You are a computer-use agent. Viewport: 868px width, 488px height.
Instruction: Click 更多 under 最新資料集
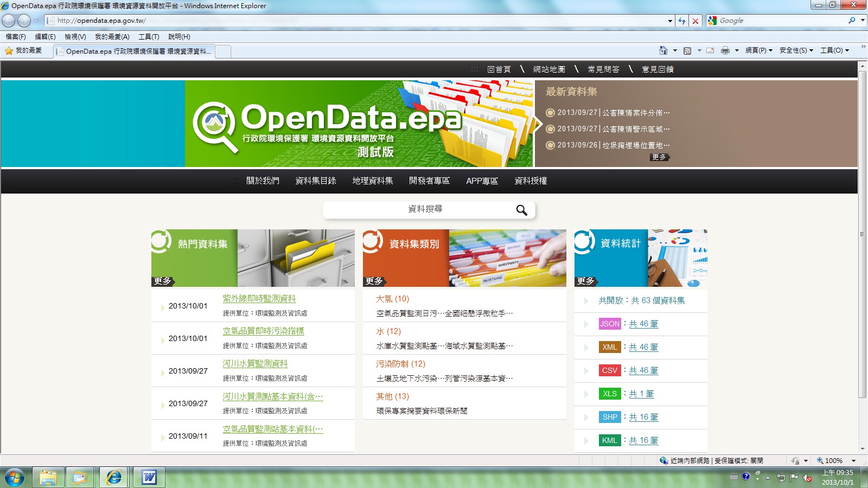tap(660, 157)
